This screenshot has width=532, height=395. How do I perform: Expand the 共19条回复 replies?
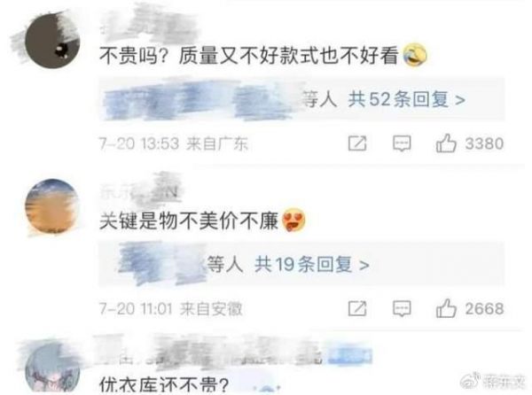click(312, 265)
